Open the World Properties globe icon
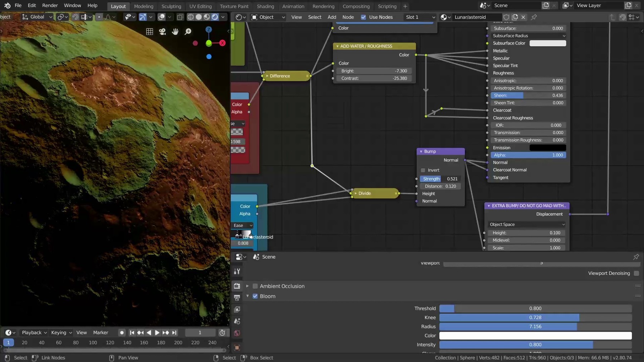The height and width of the screenshot is (362, 644). point(237,333)
